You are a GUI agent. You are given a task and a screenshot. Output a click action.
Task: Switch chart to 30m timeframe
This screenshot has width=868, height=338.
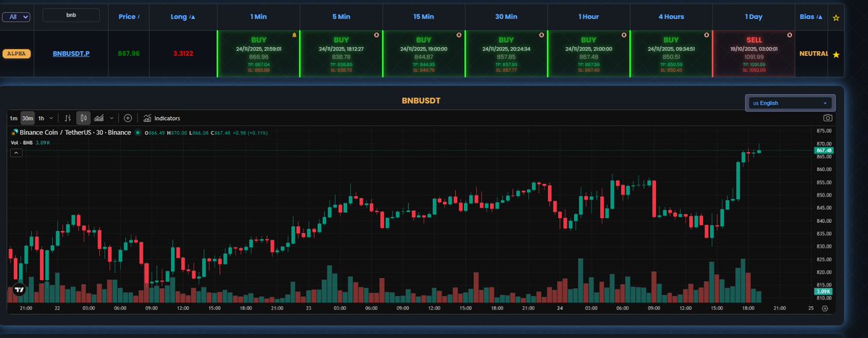point(27,119)
